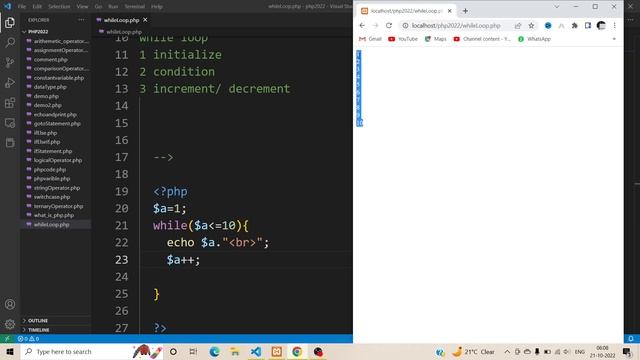Open the Channel content bookmark
Image resolution: width=640 pixels, height=360 pixels.
click(482, 39)
